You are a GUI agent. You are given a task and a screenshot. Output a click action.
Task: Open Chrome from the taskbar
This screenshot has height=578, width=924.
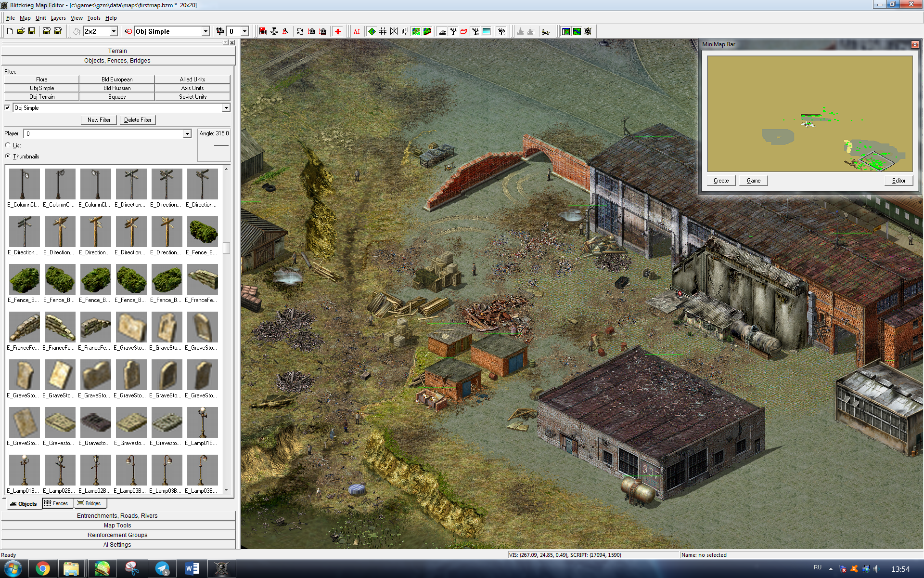(x=42, y=569)
